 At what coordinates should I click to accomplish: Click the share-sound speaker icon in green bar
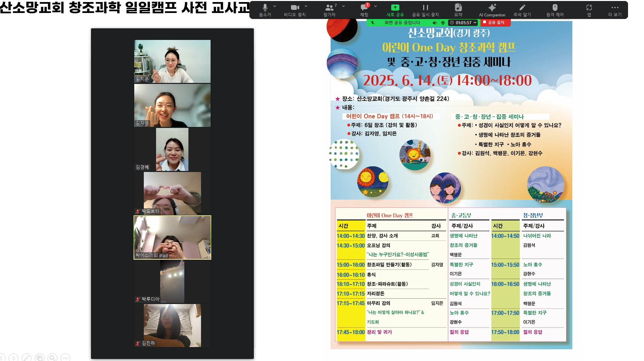coord(435,23)
